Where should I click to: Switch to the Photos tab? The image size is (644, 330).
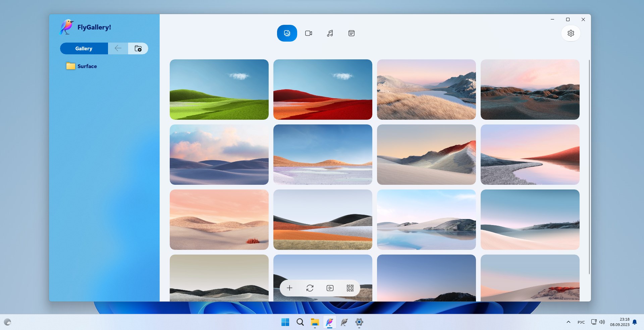287,33
